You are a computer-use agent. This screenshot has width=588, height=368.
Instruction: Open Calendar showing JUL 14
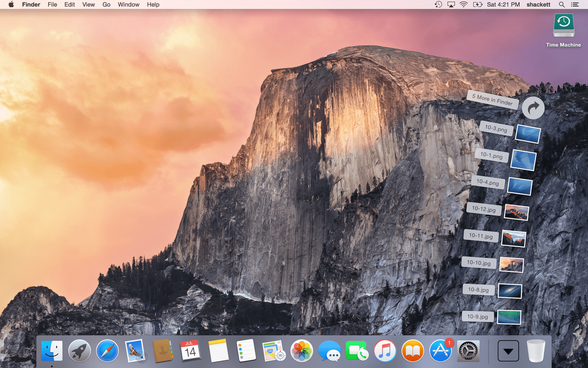pyautogui.click(x=191, y=351)
